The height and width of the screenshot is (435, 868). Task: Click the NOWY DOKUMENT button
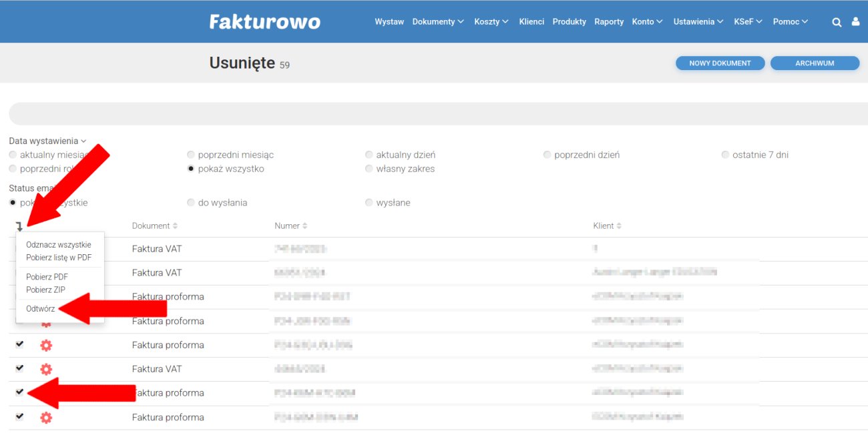pos(720,63)
